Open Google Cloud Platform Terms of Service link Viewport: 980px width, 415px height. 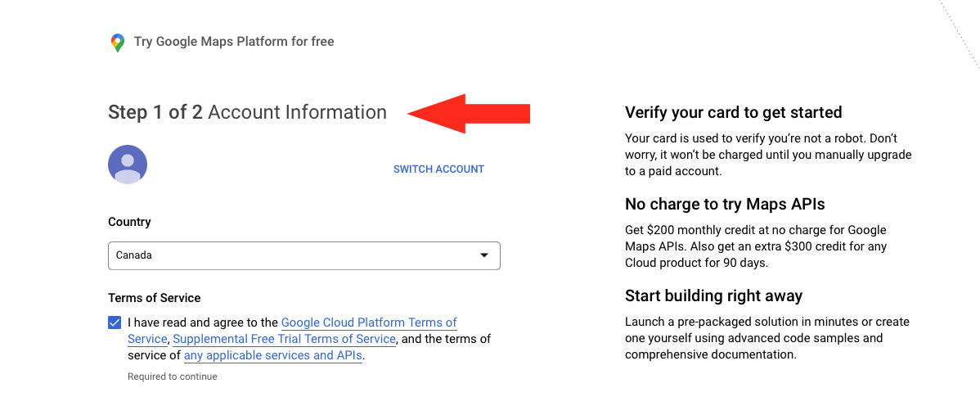368,323
